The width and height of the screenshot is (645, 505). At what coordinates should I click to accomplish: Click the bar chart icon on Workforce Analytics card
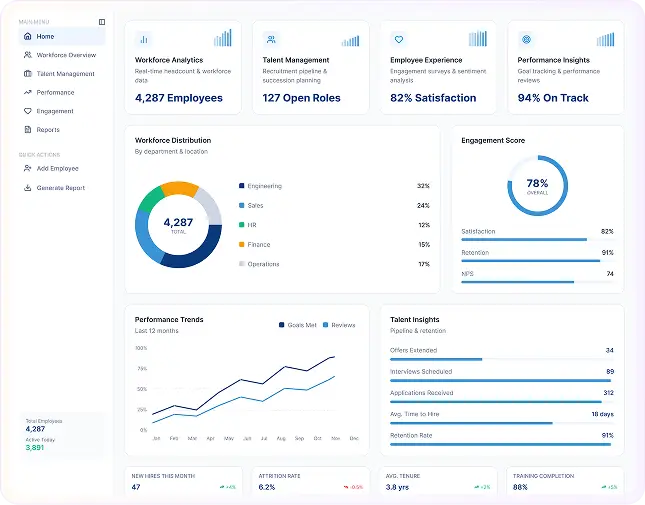point(144,39)
